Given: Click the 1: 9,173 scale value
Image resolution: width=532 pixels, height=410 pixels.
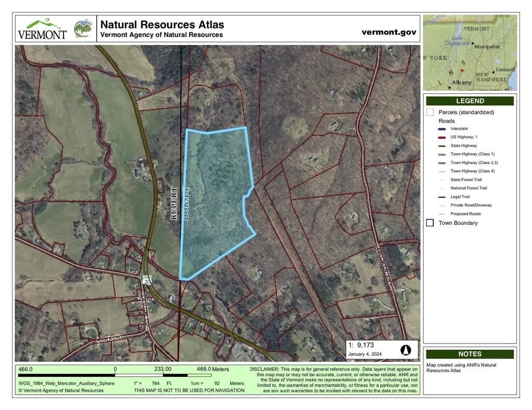Looking at the screenshot, I should pos(362,345).
